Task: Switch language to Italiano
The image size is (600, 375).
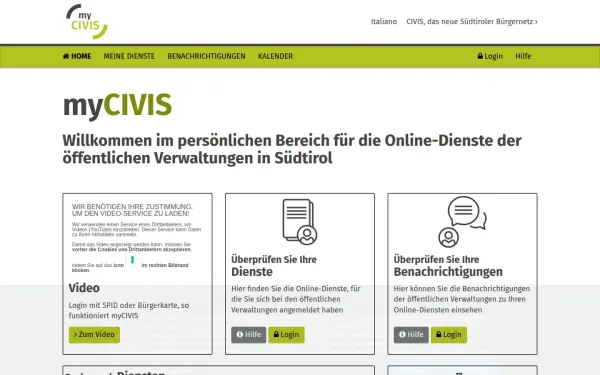Action: click(383, 21)
